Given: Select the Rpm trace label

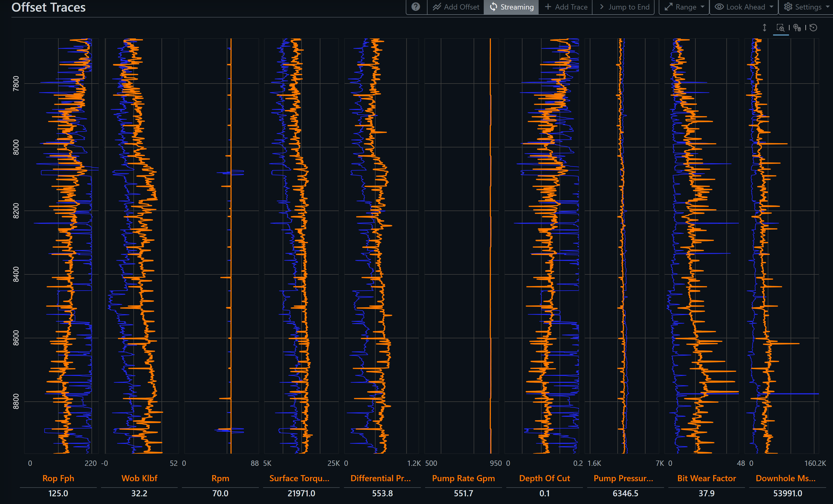Looking at the screenshot, I should (220, 478).
